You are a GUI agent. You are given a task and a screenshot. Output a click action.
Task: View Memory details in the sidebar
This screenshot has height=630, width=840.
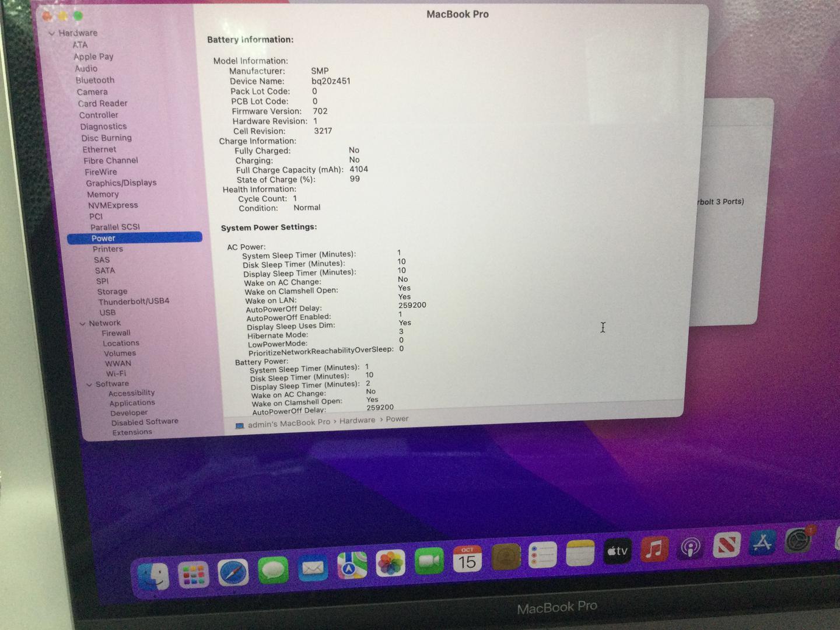(103, 194)
